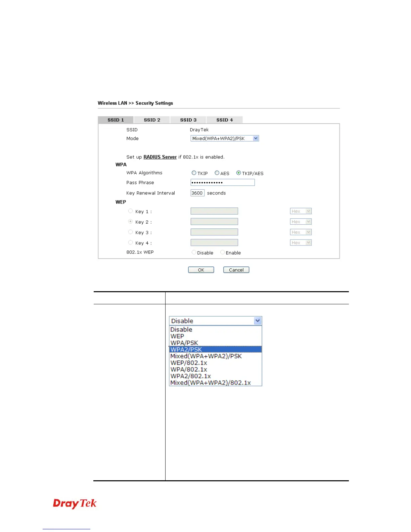Image resolution: width=411 pixels, height=532 pixels.
Task: Switch to the SSID 2 tab
Action: 152,120
